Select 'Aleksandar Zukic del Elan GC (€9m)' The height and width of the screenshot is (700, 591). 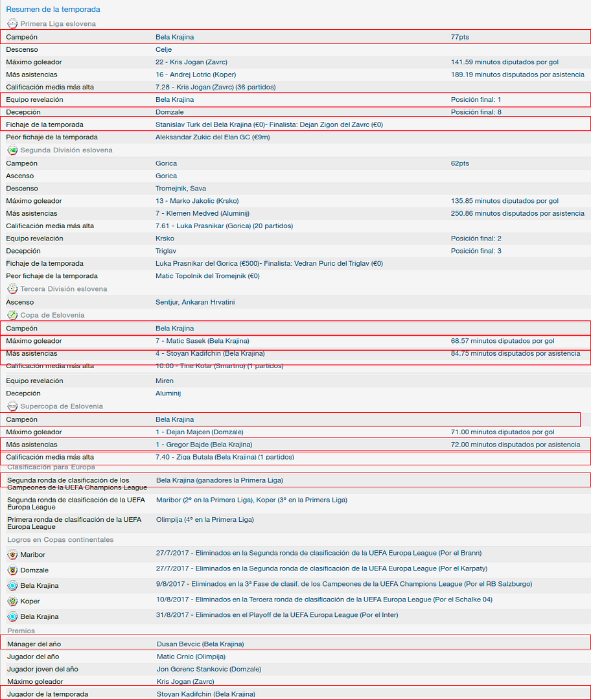pos(213,137)
